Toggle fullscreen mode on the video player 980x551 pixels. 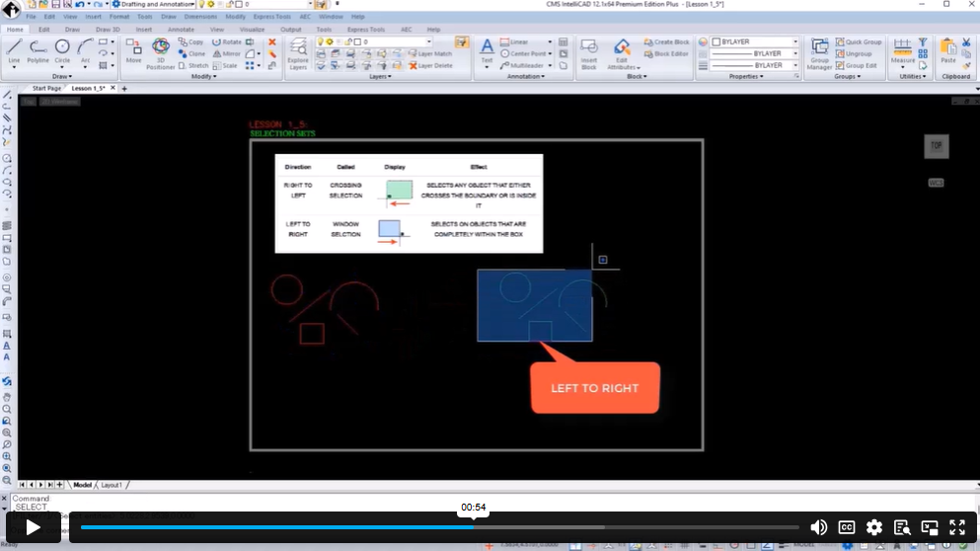[957, 527]
